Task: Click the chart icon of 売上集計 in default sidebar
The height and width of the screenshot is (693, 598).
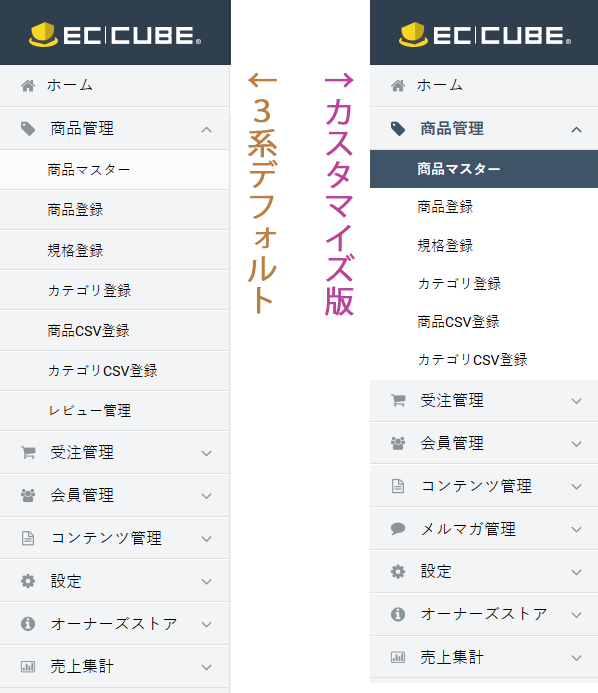Action: point(28,666)
